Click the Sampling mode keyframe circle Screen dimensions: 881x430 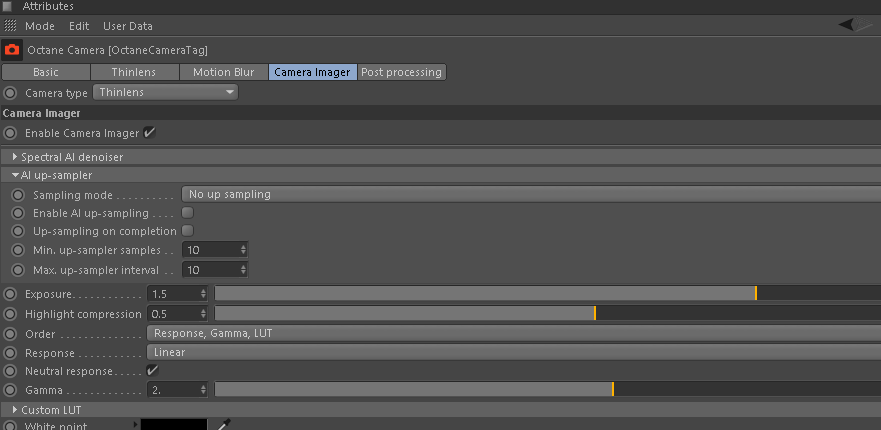pos(18,195)
